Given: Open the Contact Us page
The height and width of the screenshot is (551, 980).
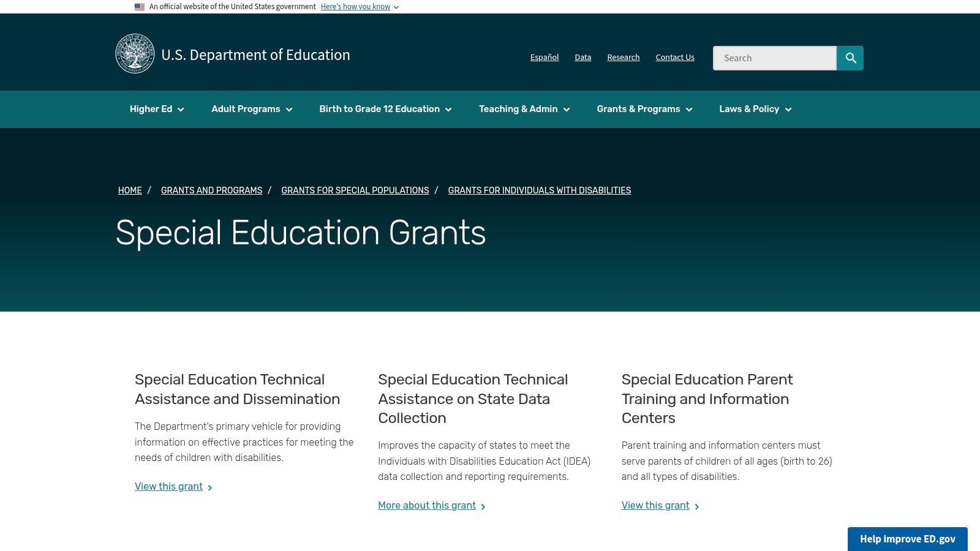Looking at the screenshot, I should [x=675, y=57].
